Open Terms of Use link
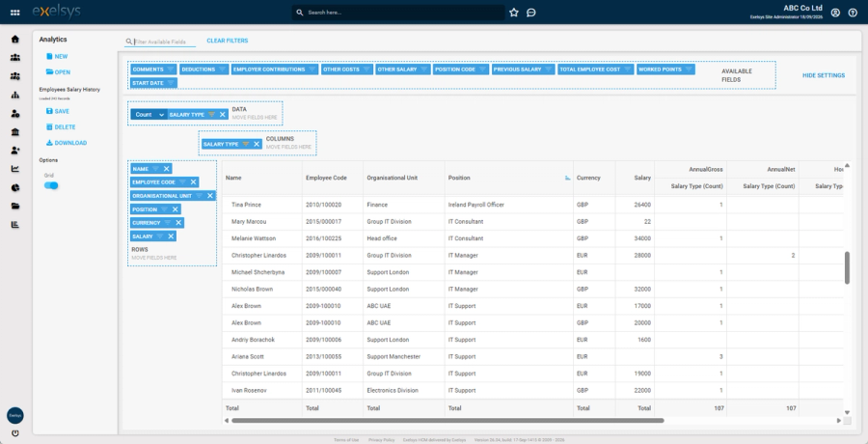Screen dimensions: 868x444 pos(346,439)
